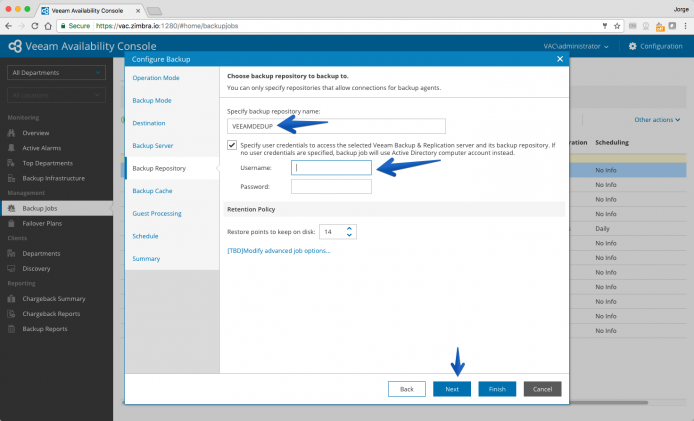
Task: Go to Summary step
Action: click(146, 259)
